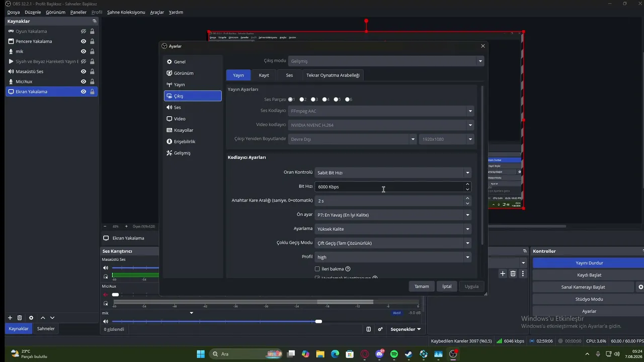644x362 pixels.
Task: Unmute the Mic/Aux channel in the mixer
Action: 106,295
